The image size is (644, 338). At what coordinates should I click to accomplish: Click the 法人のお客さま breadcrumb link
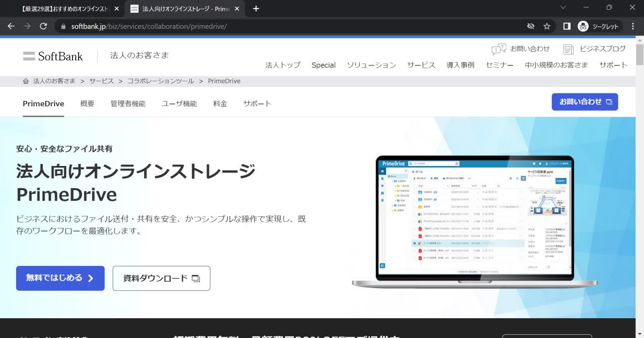coord(54,81)
